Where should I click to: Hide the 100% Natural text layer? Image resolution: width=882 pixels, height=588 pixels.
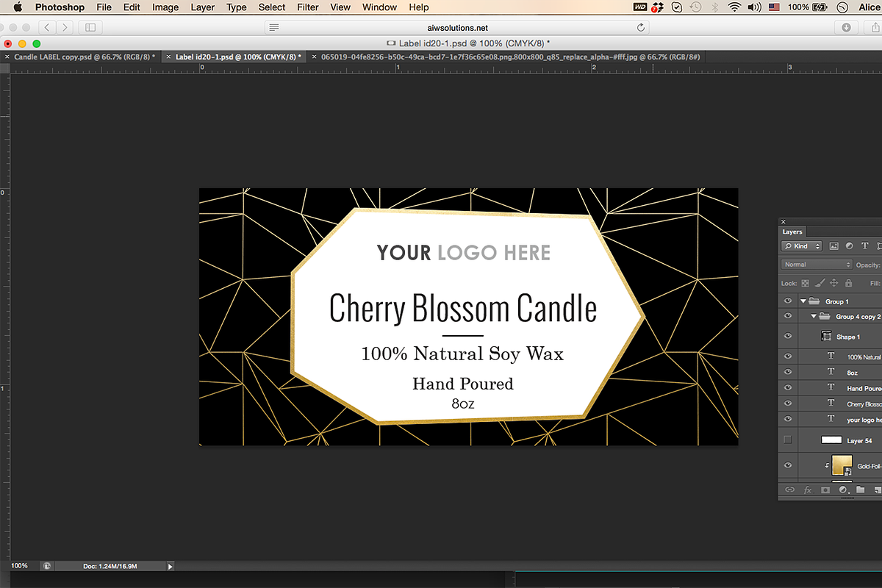[x=788, y=356]
